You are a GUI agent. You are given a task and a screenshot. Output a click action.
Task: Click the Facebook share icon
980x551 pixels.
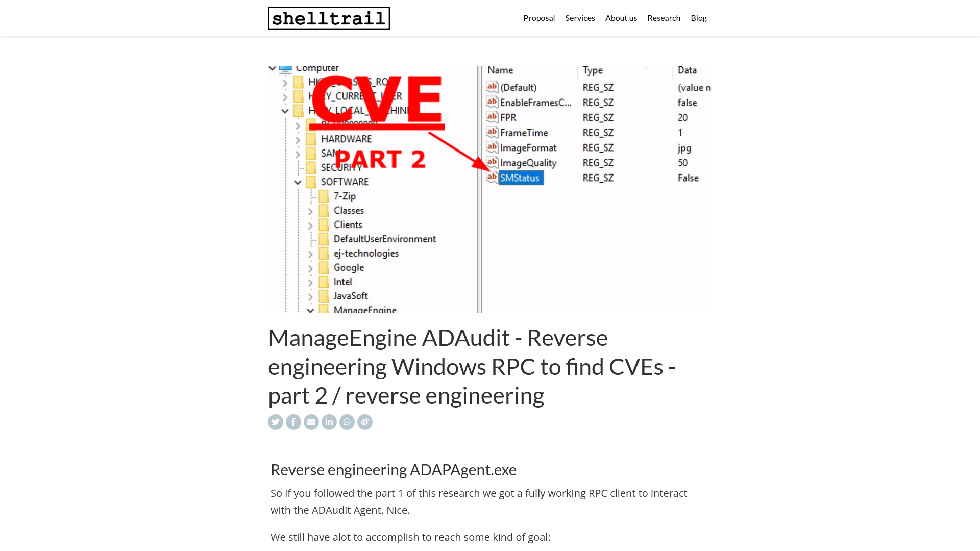coord(293,422)
